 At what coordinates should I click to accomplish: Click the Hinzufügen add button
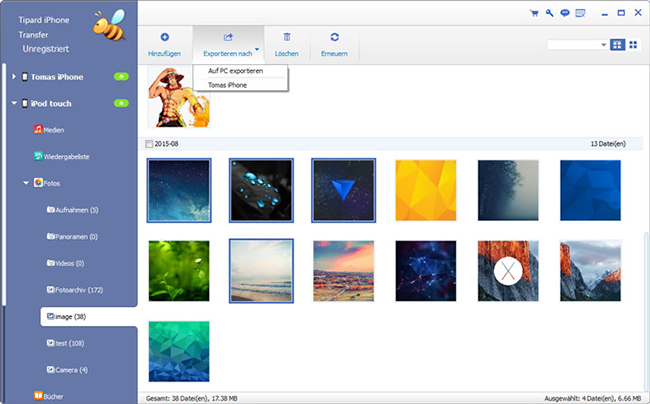point(164,43)
